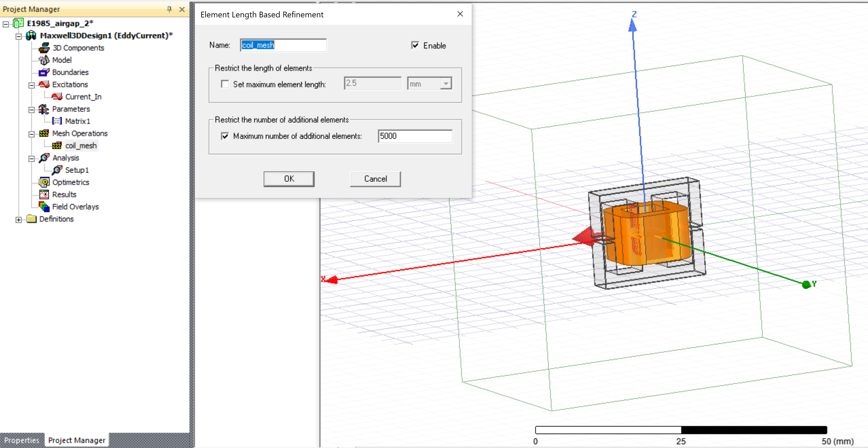This screenshot has height=448, width=868.
Task: Open the mm units dropdown
Action: pos(446,83)
